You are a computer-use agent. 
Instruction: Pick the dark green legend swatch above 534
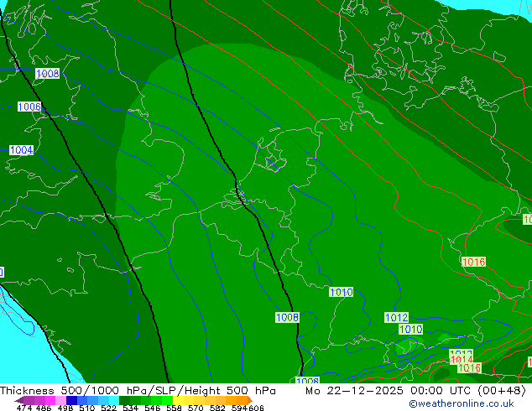(124, 400)
